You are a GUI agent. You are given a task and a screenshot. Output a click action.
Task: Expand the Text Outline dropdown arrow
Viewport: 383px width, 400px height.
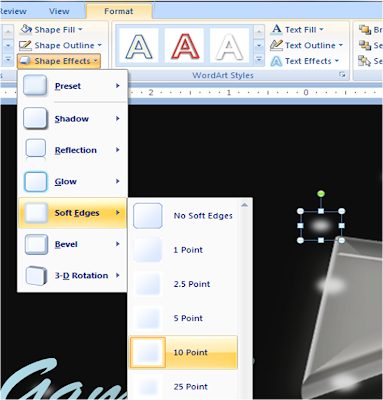(x=341, y=45)
